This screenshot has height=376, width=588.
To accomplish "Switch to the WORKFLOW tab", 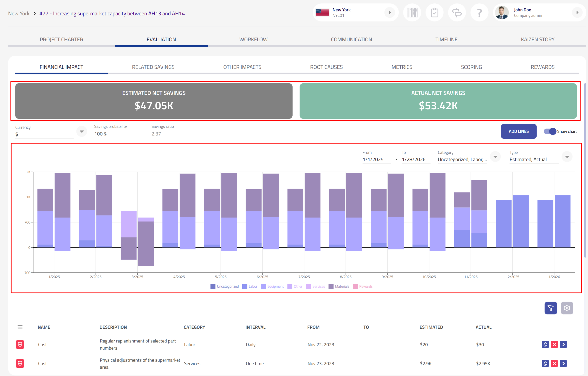I will click(x=253, y=40).
